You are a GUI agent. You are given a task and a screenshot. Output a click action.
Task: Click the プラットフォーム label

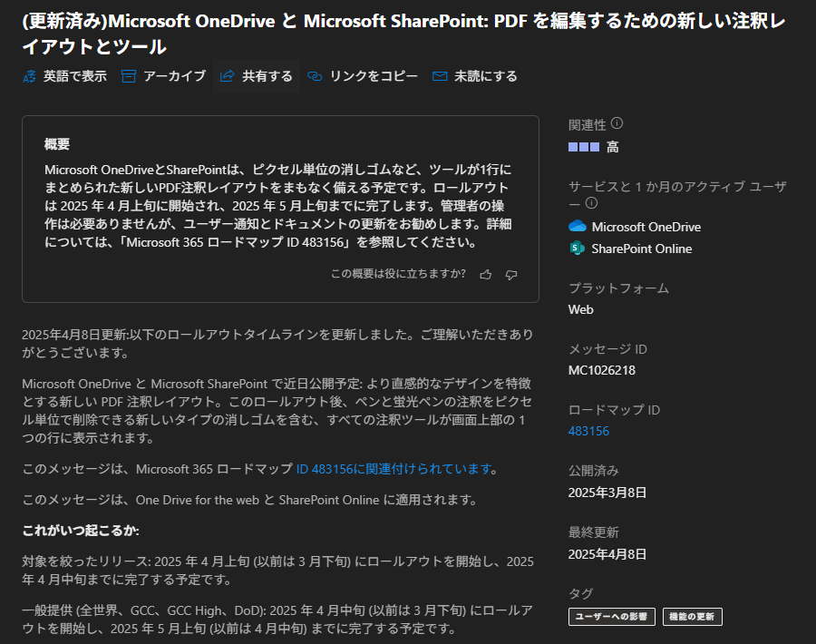[618, 288]
